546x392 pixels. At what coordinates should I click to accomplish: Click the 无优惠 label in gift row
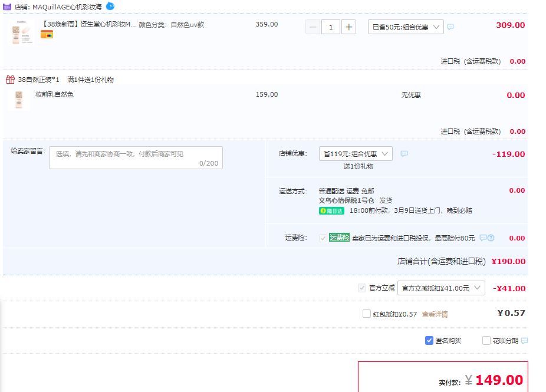tap(411, 95)
